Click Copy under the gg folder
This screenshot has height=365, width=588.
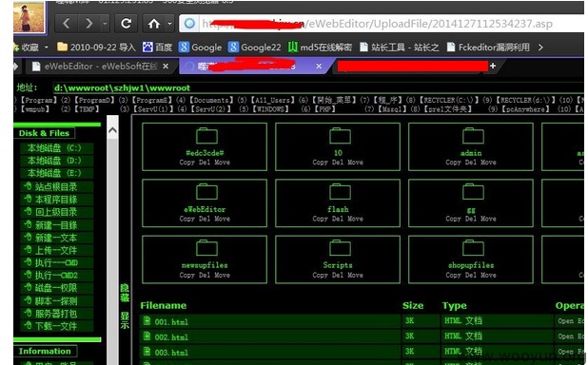[x=453, y=219]
